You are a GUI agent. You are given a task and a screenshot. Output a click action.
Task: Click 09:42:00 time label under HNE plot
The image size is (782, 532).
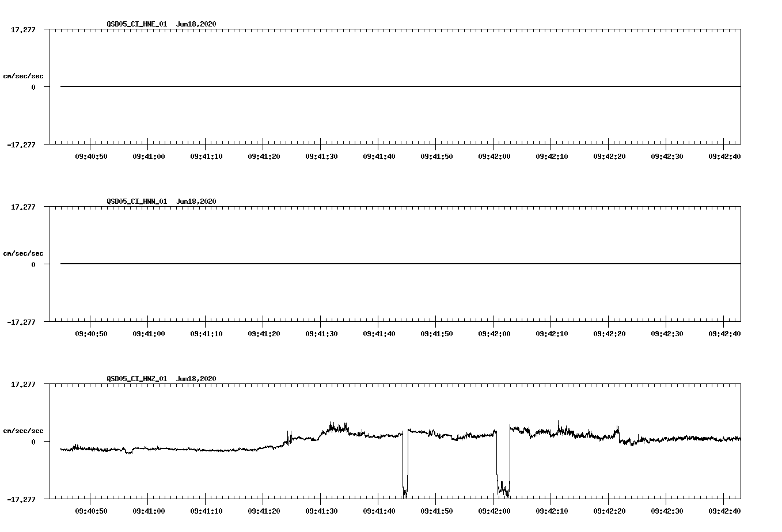pyautogui.click(x=494, y=157)
